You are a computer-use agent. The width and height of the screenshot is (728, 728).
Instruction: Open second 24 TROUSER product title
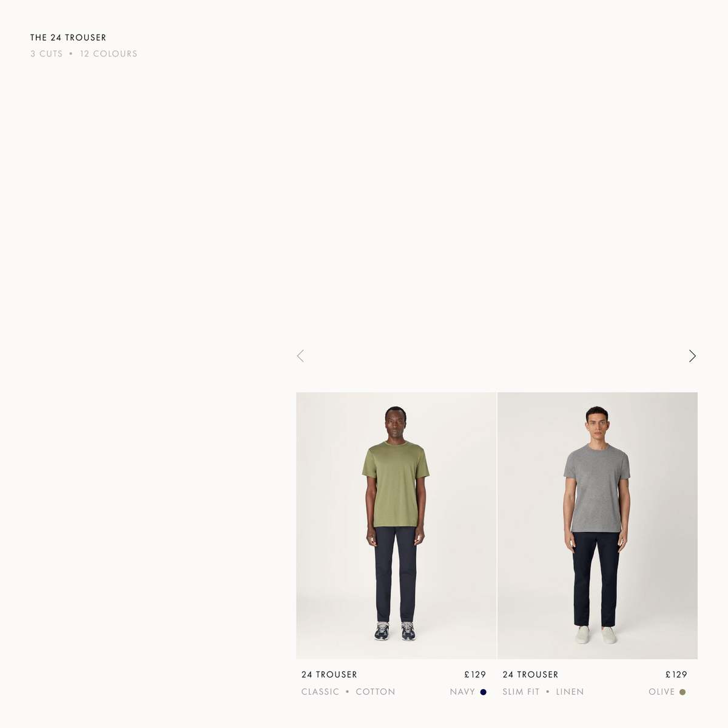(x=531, y=675)
